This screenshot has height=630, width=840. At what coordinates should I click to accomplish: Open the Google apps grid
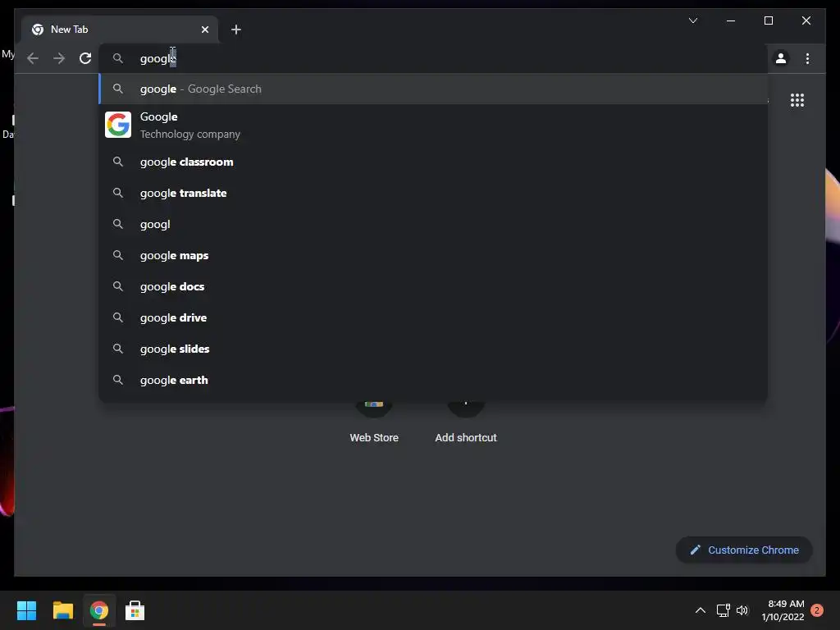[797, 100]
